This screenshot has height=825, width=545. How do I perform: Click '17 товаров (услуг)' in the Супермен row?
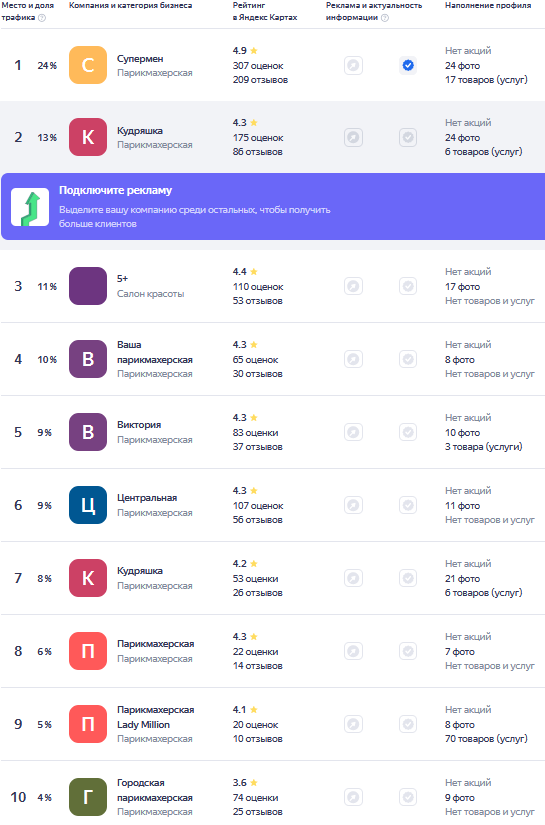point(486,80)
